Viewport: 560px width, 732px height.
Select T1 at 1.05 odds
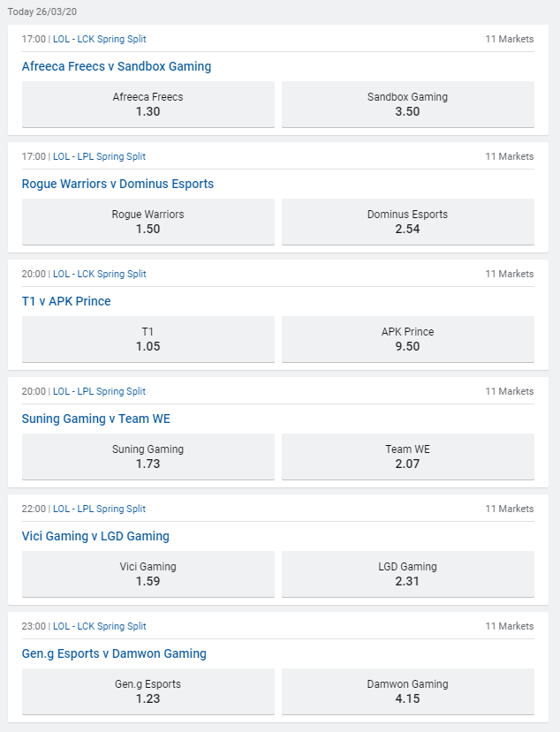tap(148, 339)
